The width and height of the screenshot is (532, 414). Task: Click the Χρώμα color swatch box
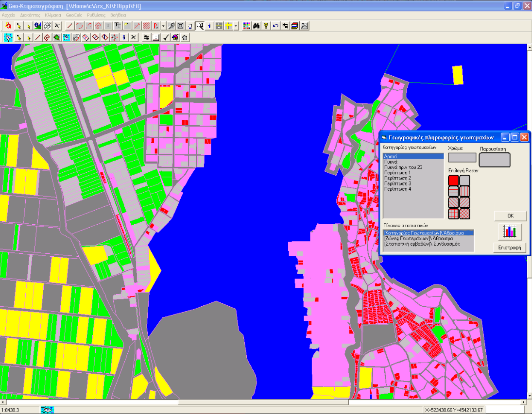point(462,158)
